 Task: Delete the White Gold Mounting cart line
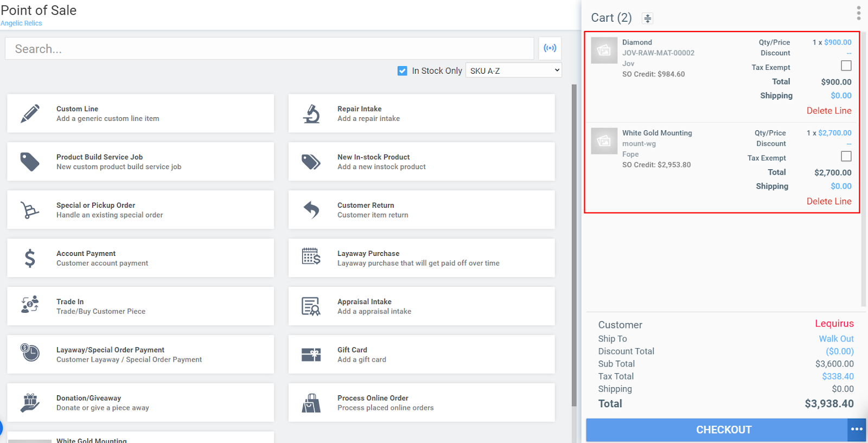point(829,201)
